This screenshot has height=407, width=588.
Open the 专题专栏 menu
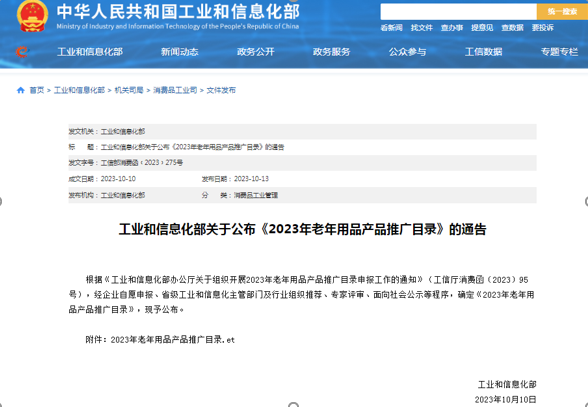[559, 52]
